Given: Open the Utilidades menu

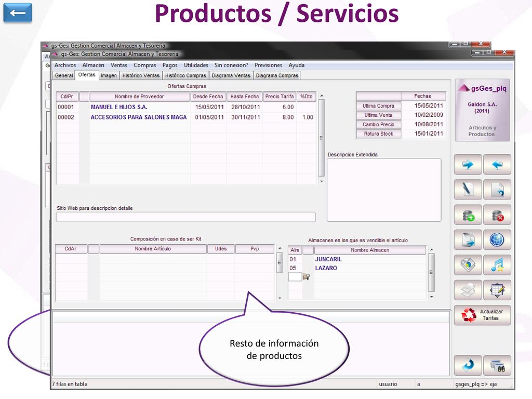Looking at the screenshot, I should [196, 65].
